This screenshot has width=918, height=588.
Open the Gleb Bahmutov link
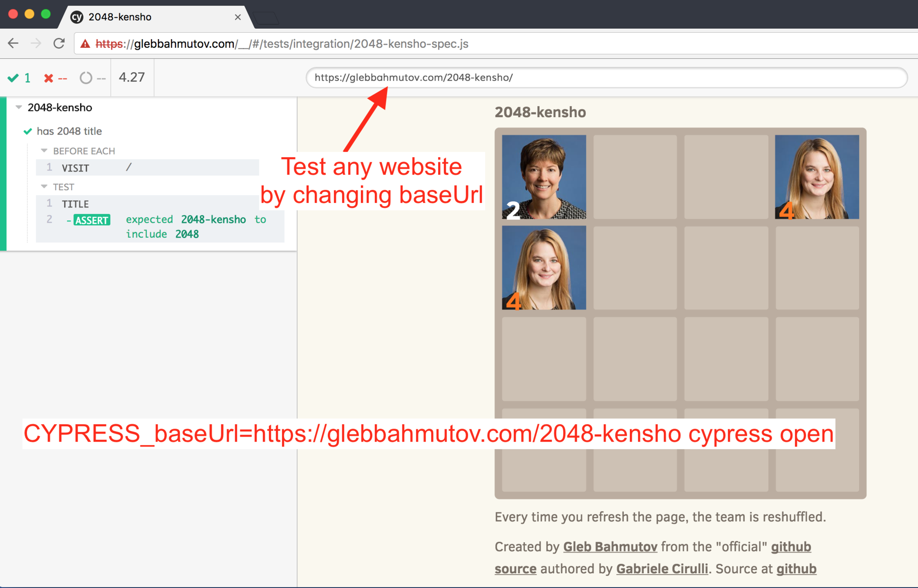610,547
